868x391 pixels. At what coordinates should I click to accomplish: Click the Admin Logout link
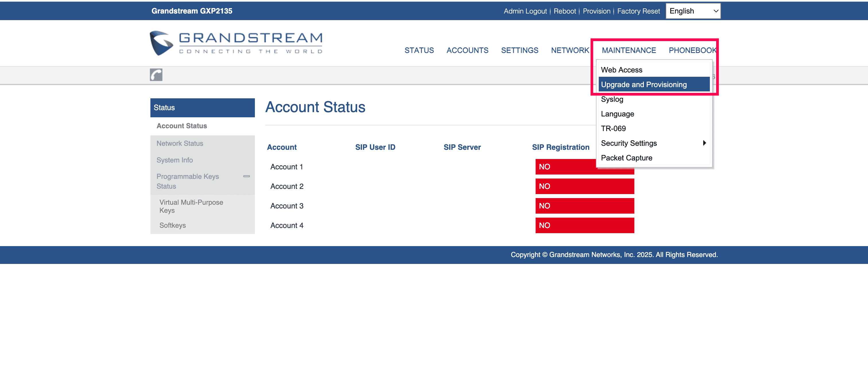pos(525,11)
